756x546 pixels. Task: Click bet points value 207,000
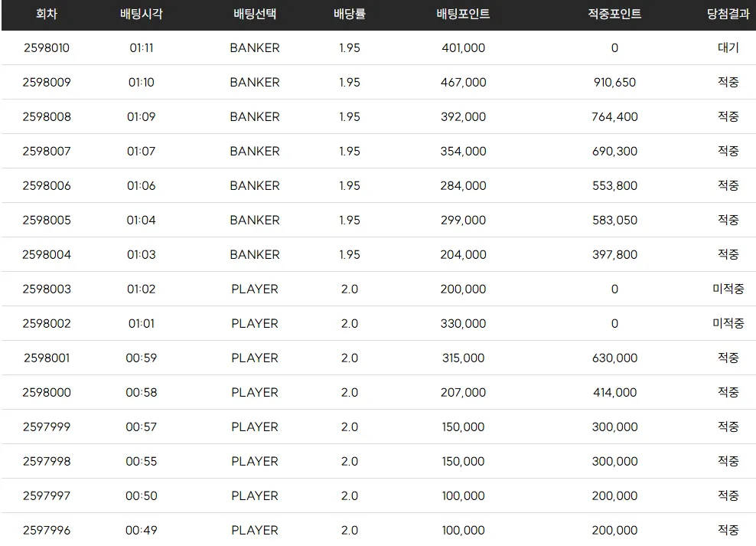463,392
